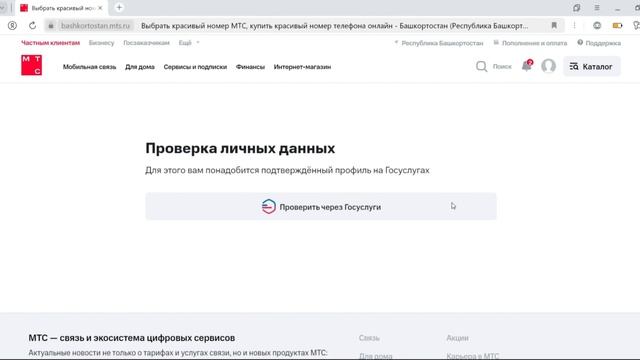Expand the Ещё dropdown
This screenshot has width=640, height=360.
click(x=189, y=43)
